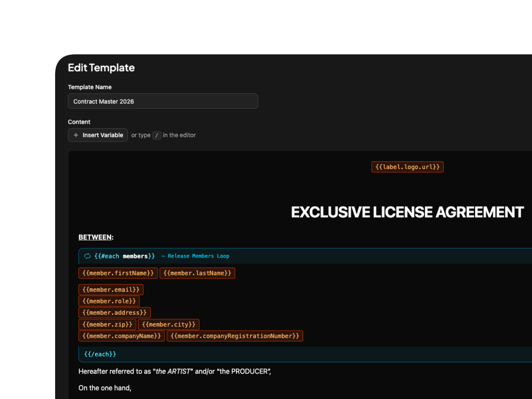Click the Exclusive License Agreement heading

coord(407,212)
